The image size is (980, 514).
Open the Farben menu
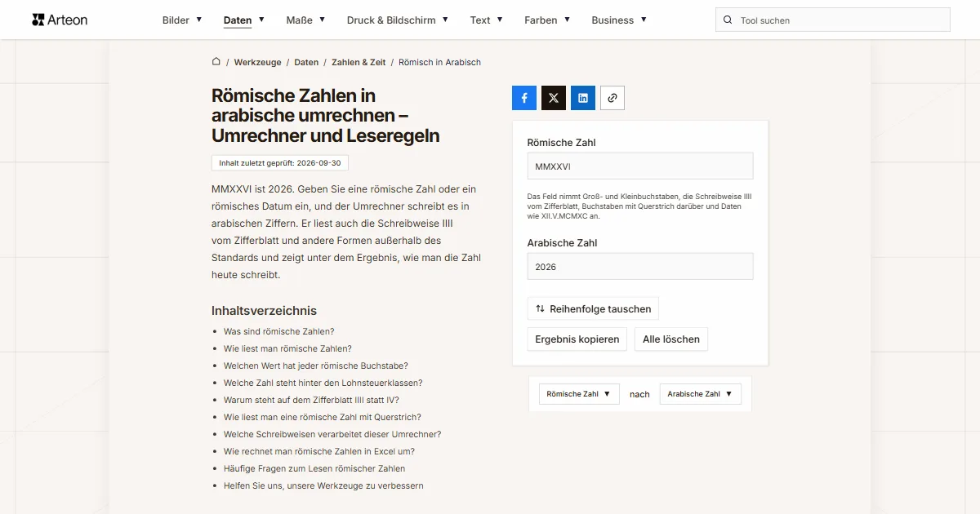pyautogui.click(x=547, y=20)
